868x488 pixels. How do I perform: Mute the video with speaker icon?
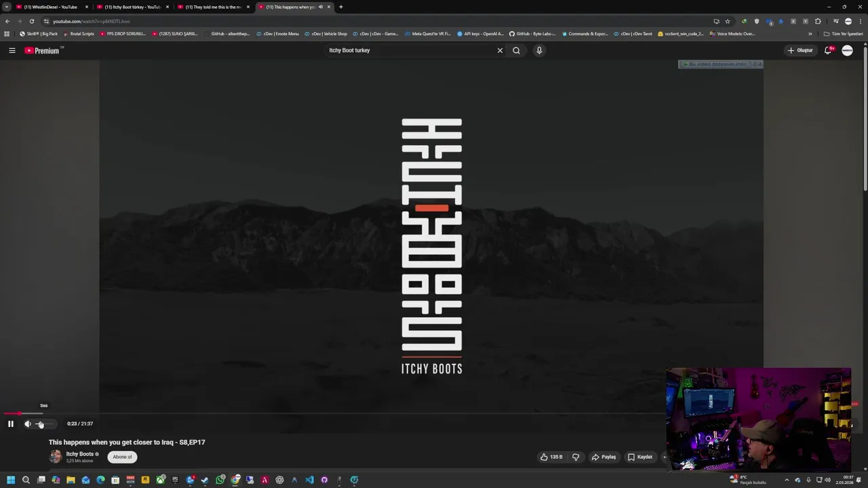click(28, 424)
